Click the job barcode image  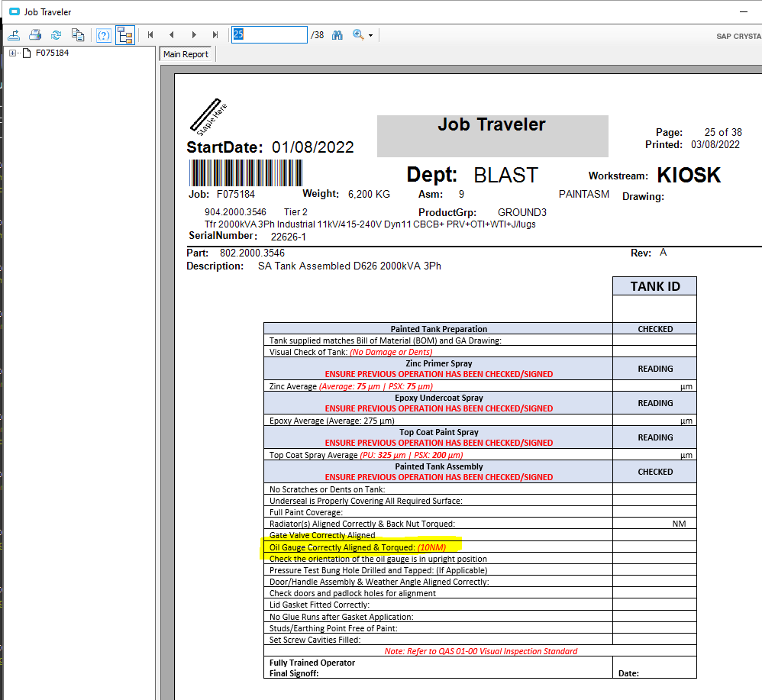tap(245, 173)
